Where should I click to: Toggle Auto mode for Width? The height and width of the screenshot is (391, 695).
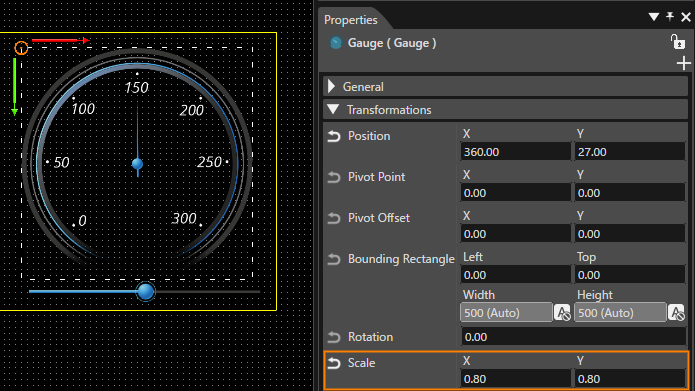pos(562,313)
